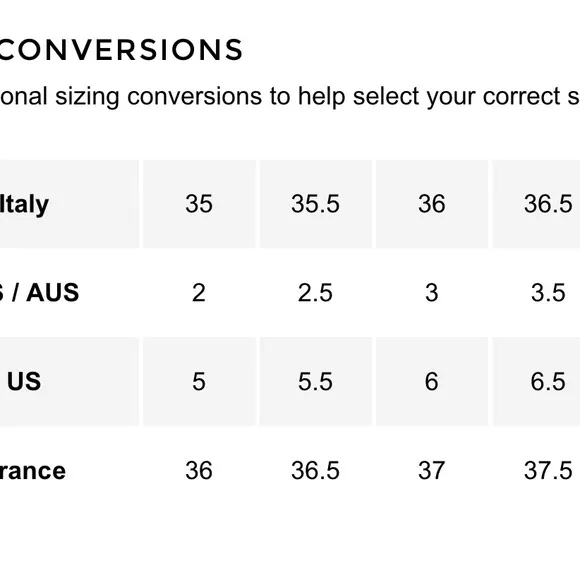Click the US row label
Screen dimensions: 580x580
(24, 381)
